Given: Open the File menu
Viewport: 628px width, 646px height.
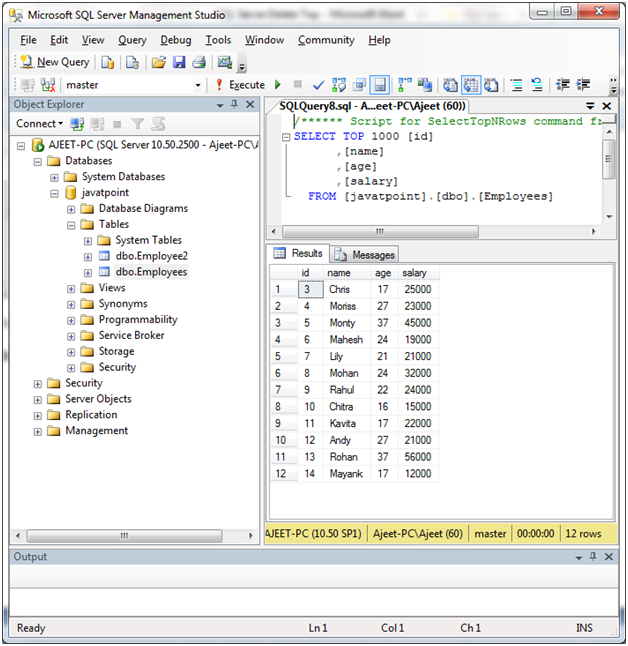Looking at the screenshot, I should (28, 40).
